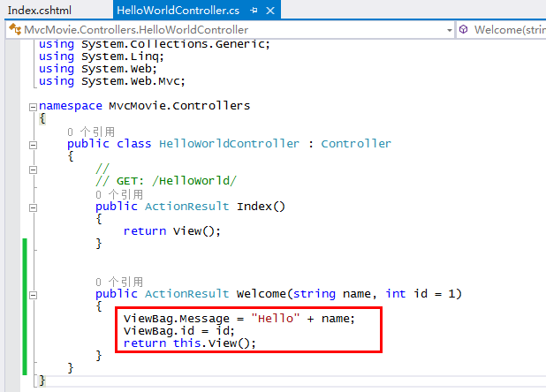Click the 'namespace' keyword
This screenshot has width=546, height=392.
pyautogui.click(x=71, y=106)
